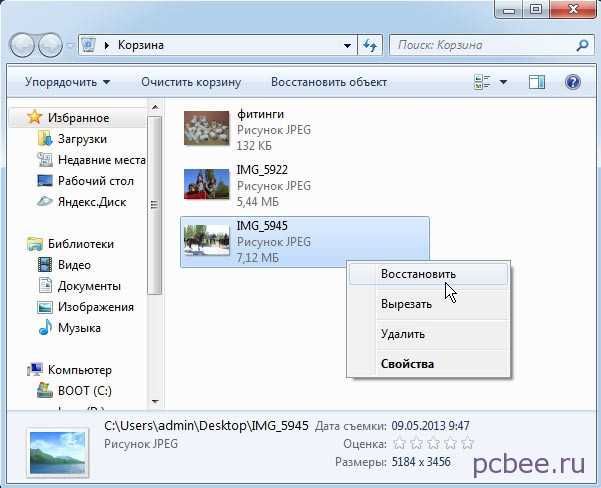Set rating to three stars
This screenshot has width=601, height=488.
click(433, 444)
